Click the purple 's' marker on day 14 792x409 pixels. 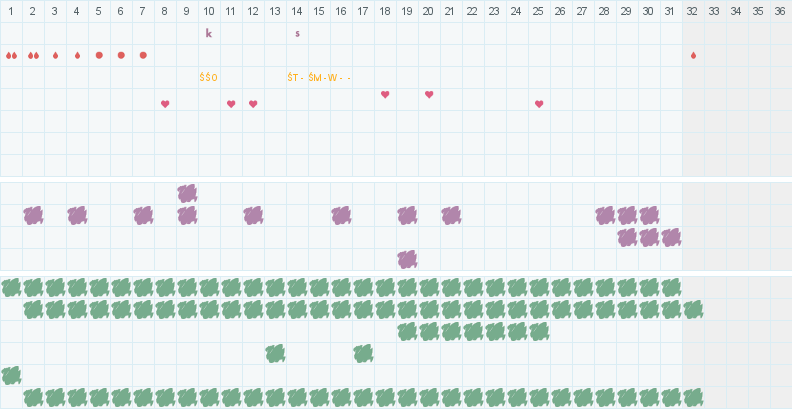tap(297, 33)
